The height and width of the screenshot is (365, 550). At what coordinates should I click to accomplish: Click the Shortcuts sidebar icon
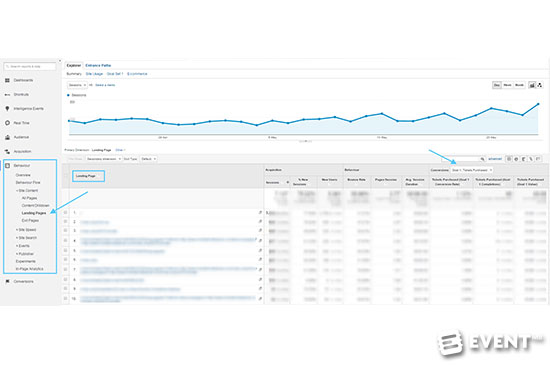pyautogui.click(x=7, y=95)
